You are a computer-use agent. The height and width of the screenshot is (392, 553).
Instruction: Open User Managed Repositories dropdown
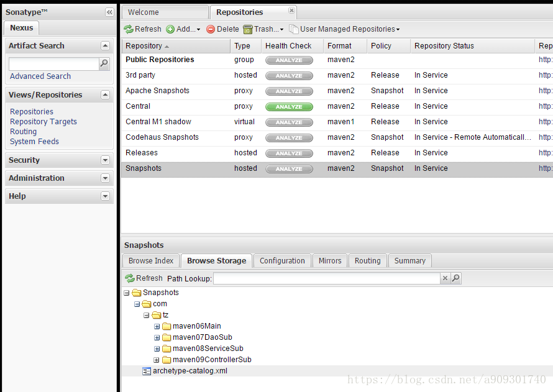click(x=344, y=29)
